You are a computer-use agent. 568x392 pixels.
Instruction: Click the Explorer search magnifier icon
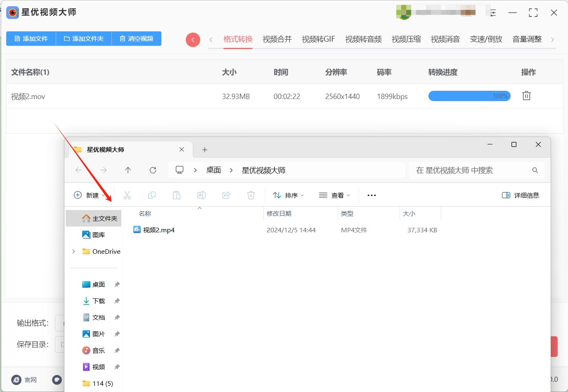click(535, 170)
